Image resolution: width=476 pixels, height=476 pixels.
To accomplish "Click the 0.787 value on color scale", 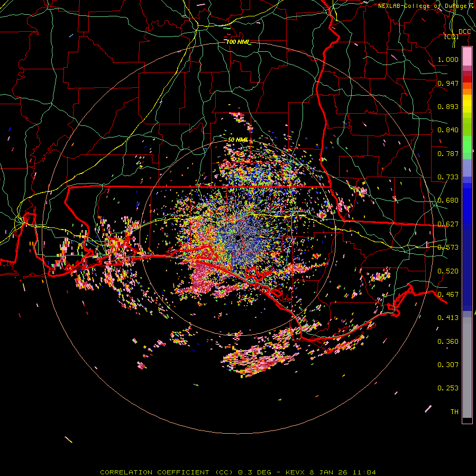I will [x=448, y=153].
